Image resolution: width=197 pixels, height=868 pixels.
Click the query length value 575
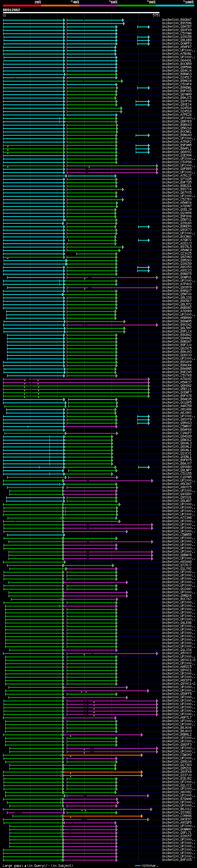(x=155, y=15)
